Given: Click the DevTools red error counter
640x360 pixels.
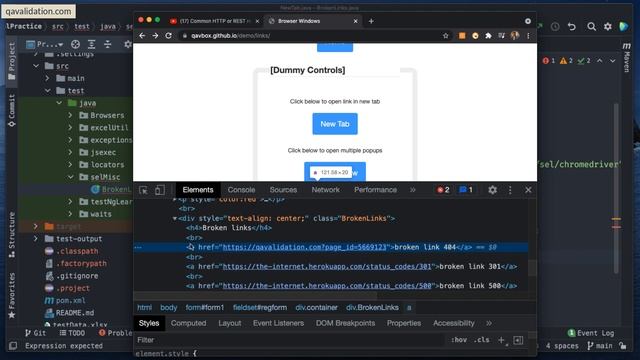Looking at the screenshot, I should (x=443, y=190).
